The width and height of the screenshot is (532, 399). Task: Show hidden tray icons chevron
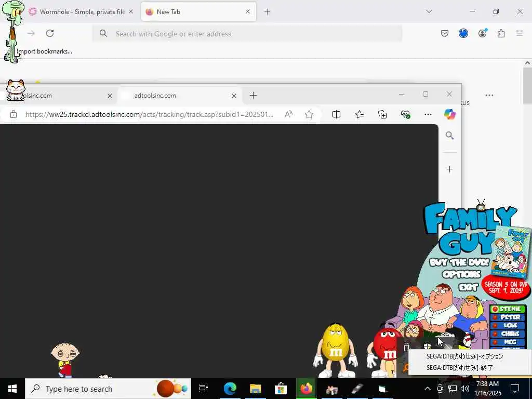click(428, 389)
